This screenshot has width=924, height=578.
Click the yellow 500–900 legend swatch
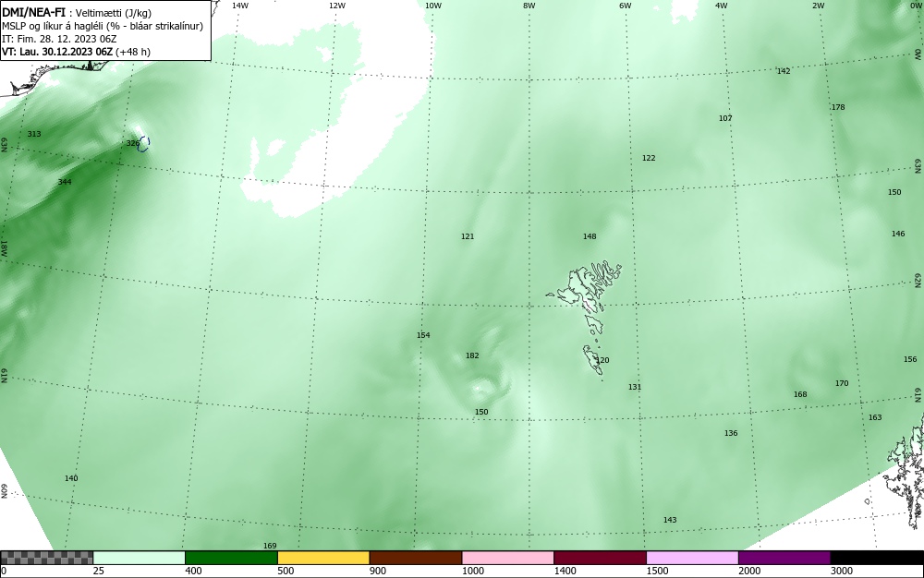point(323,558)
